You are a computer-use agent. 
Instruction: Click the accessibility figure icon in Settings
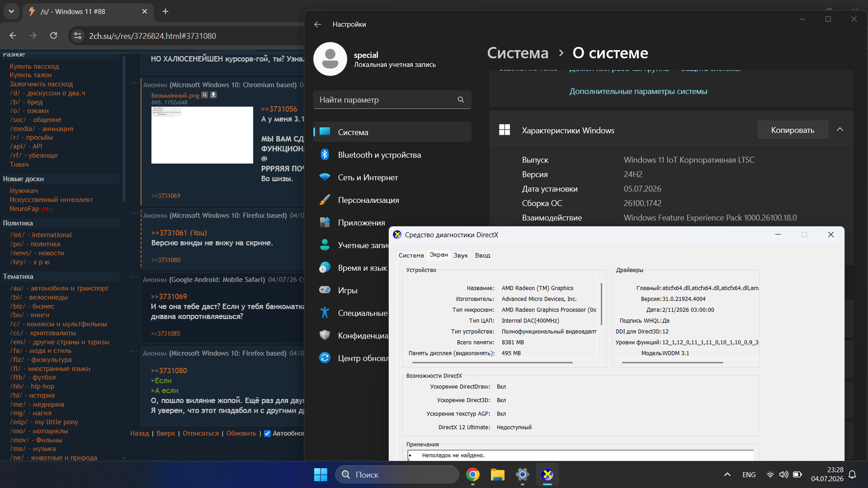tap(325, 313)
